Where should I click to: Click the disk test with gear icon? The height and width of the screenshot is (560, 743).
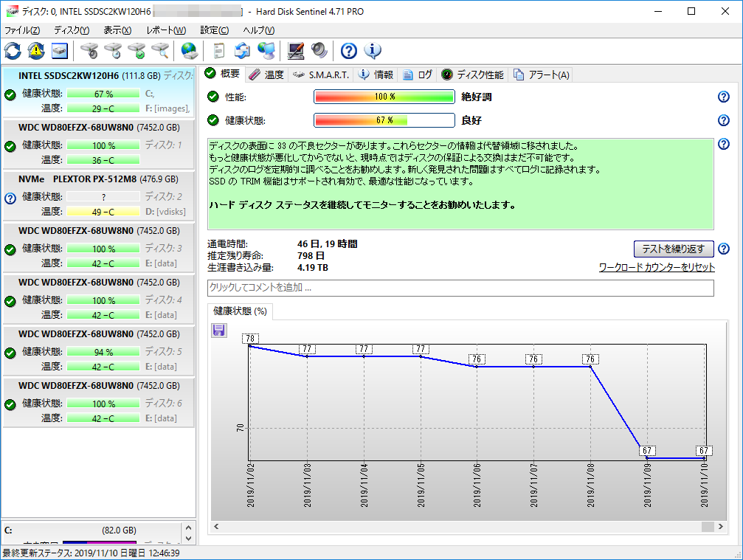point(89,51)
